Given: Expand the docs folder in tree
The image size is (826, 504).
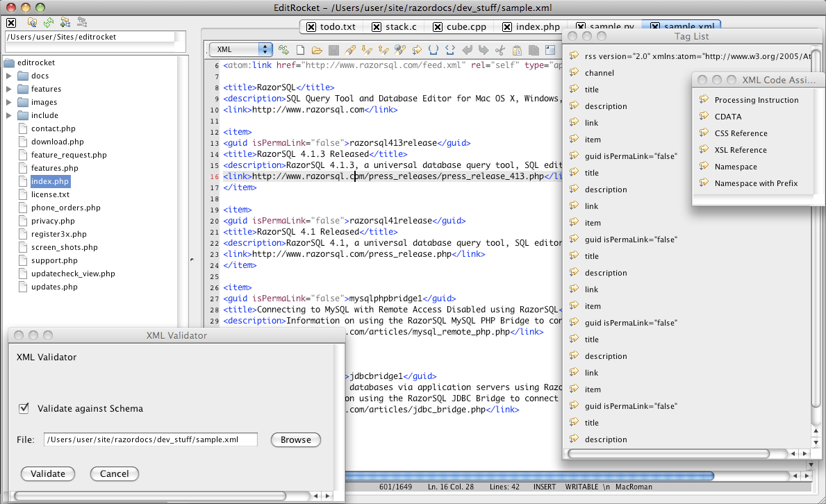Looking at the screenshot, I should pyautogui.click(x=9, y=76).
